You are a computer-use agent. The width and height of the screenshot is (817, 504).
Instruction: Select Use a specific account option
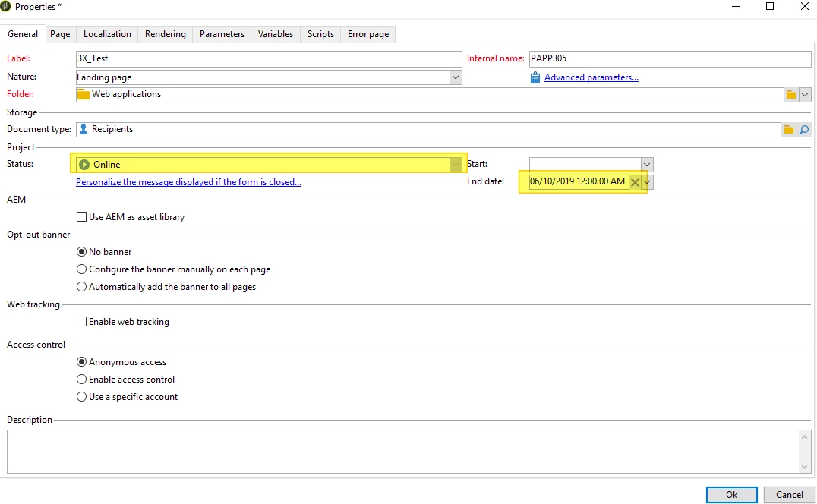pyautogui.click(x=82, y=397)
